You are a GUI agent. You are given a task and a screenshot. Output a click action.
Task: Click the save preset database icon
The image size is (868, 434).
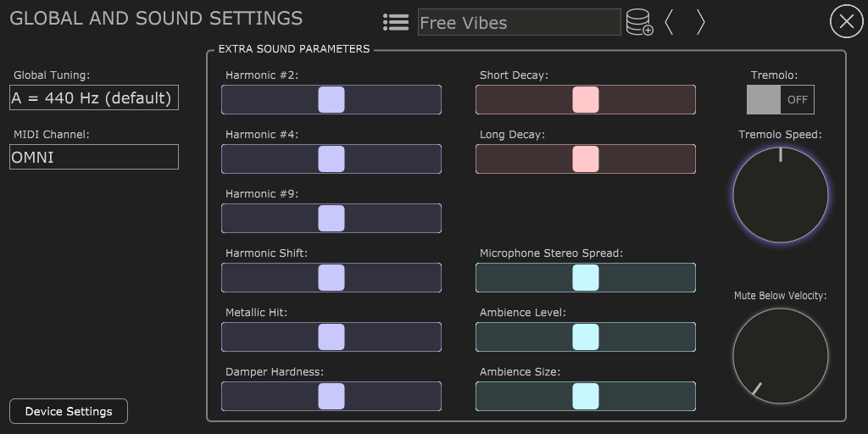639,23
